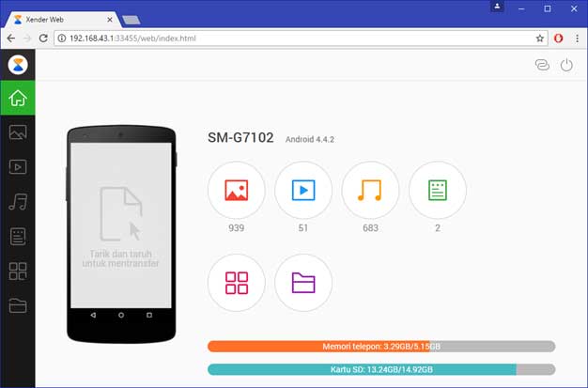The image size is (588, 388).
Task: Click the browser forward arrow
Action: click(27, 39)
